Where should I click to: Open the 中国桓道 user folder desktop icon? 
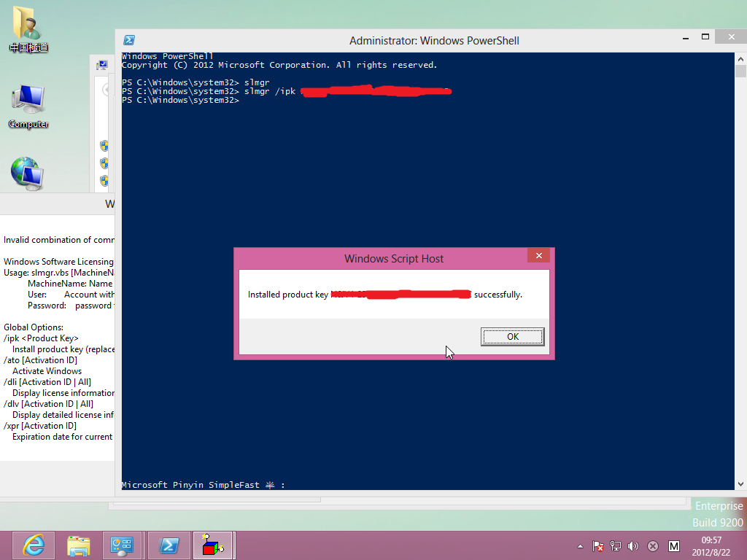click(28, 29)
